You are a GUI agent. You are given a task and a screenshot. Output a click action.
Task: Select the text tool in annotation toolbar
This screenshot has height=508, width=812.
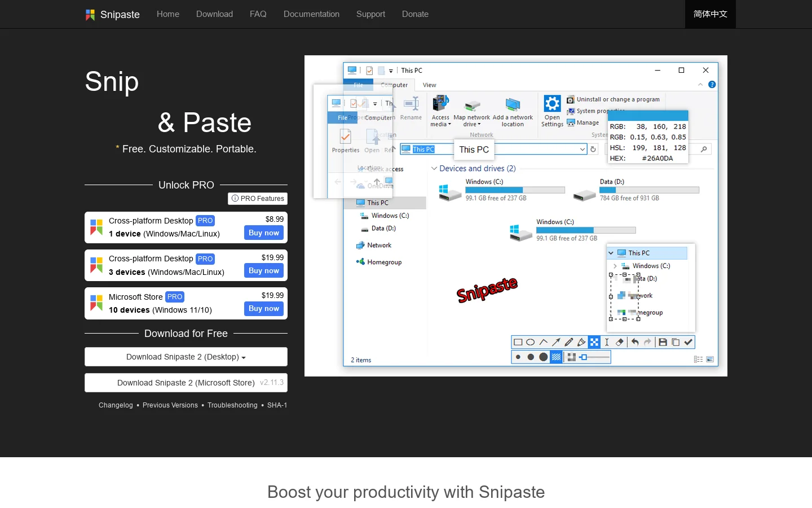point(607,342)
